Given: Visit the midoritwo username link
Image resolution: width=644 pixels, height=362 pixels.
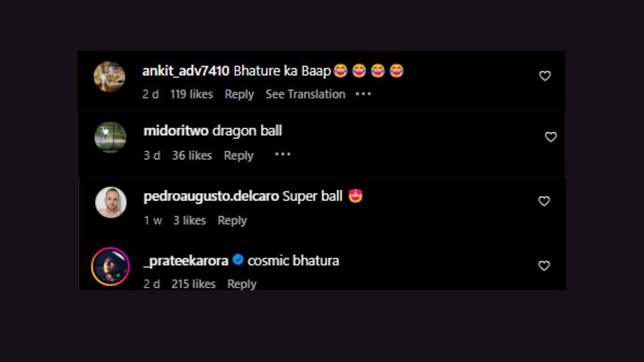Looking at the screenshot, I should click(176, 131).
